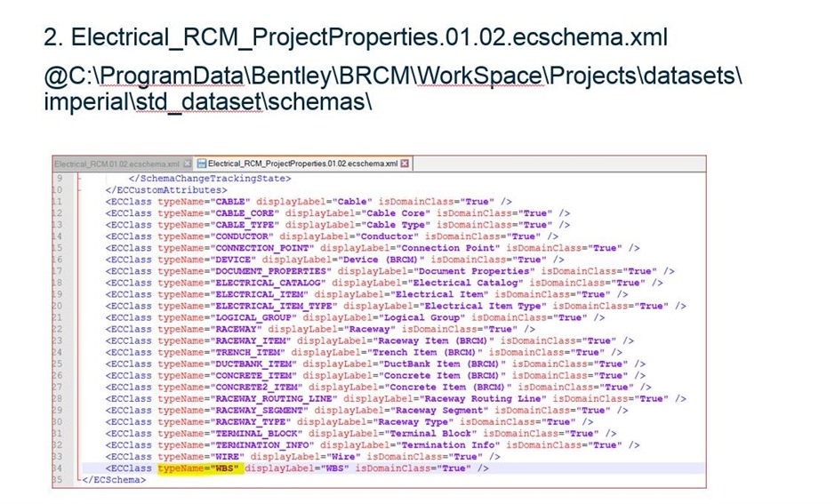Click the "CONCRETE_ITEM" typeName value
The width and height of the screenshot is (835, 504).
tap(253, 376)
